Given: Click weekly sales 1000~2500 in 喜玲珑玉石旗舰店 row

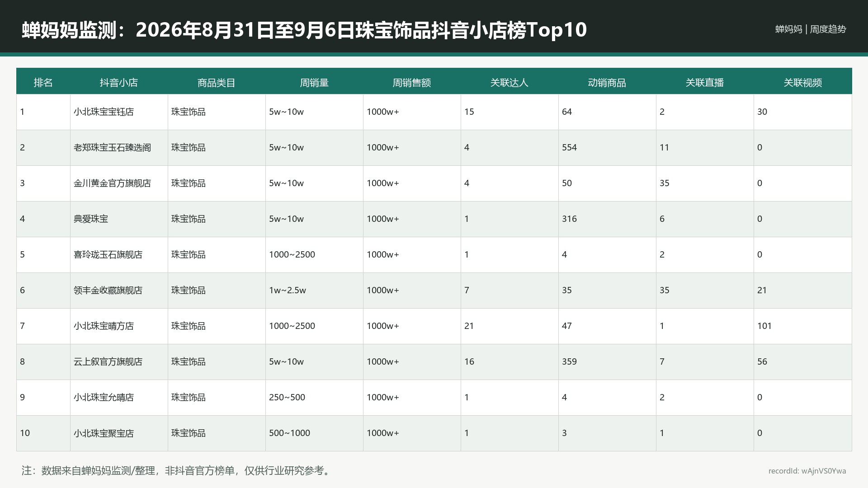Looking at the screenshot, I should coord(292,254).
